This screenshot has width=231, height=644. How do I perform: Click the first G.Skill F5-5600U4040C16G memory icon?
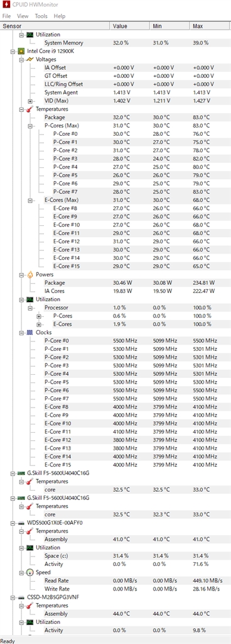21,473
